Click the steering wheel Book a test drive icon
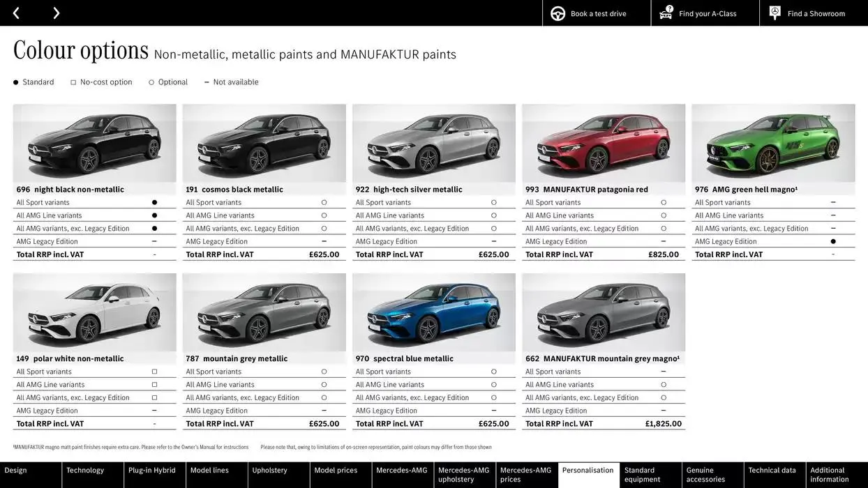Viewport: 868px width, 488px height. click(x=557, y=13)
